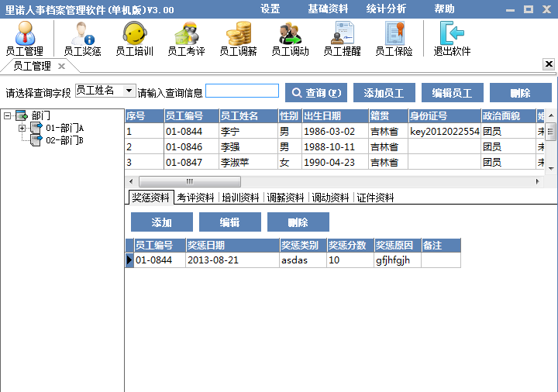Open 员工保险 insurance icon
Viewport: 558px width, 392px height.
[394, 38]
